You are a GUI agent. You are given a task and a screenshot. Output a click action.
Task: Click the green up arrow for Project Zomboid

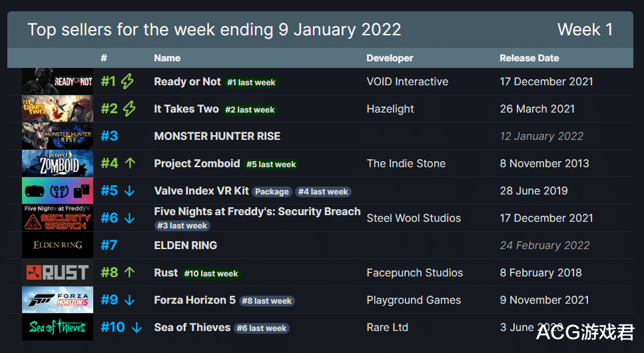tap(129, 164)
